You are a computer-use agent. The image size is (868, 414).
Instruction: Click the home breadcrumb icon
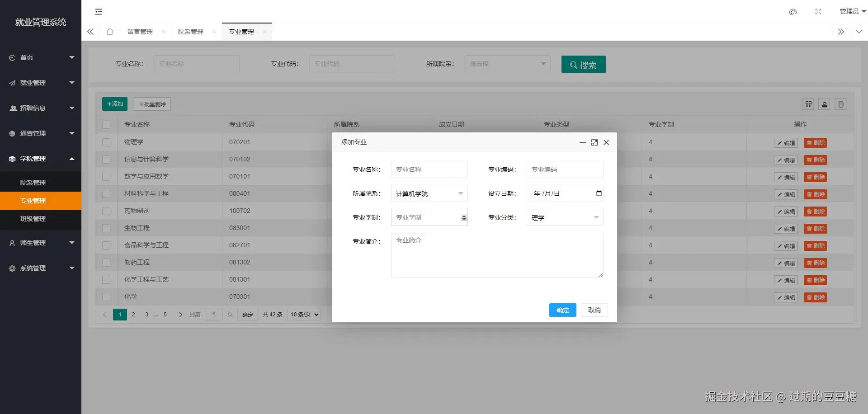(x=110, y=32)
